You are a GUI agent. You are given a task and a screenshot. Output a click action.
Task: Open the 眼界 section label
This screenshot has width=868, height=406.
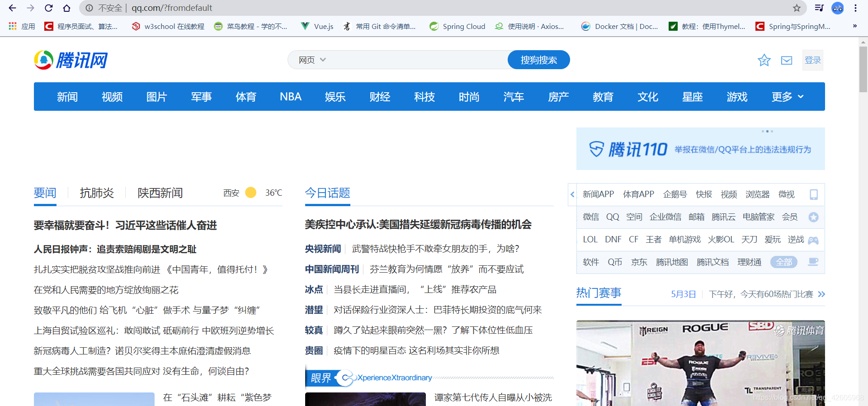(321, 378)
